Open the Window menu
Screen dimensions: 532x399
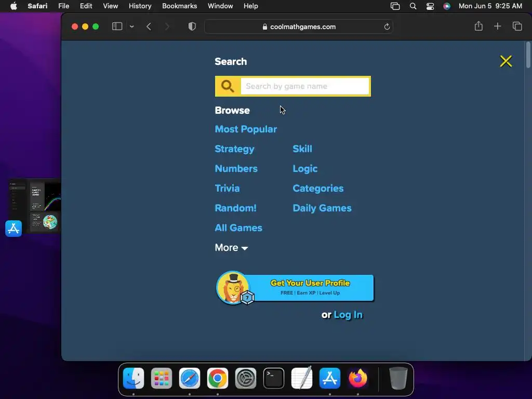(220, 6)
